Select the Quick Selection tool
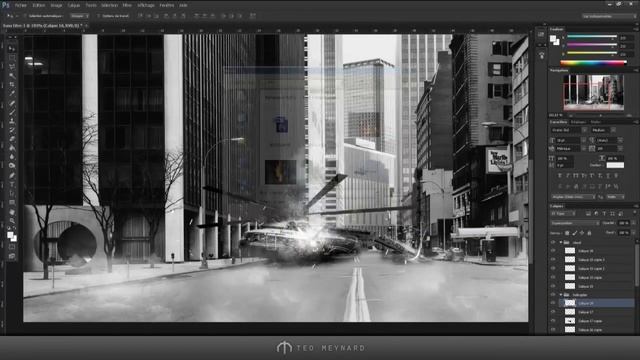640x360 pixels. click(x=11, y=76)
